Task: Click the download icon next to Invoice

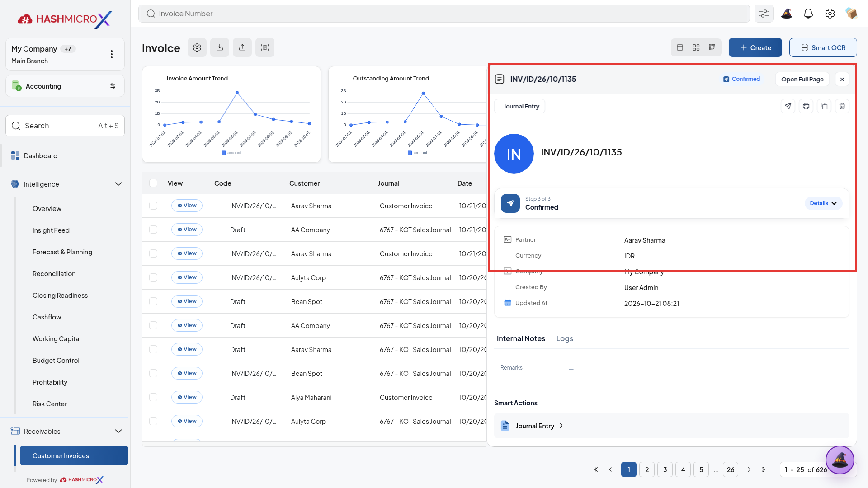Action: click(220, 47)
